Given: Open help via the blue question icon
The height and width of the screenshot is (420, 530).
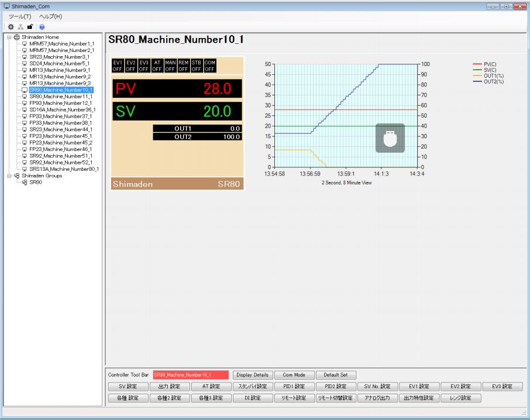Looking at the screenshot, I should (42, 27).
